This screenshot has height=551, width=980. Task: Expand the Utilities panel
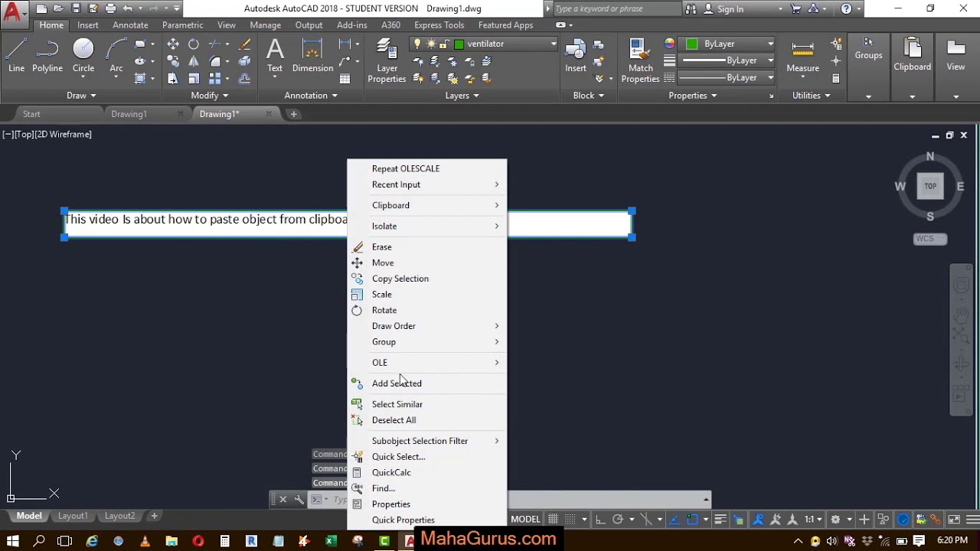point(811,96)
